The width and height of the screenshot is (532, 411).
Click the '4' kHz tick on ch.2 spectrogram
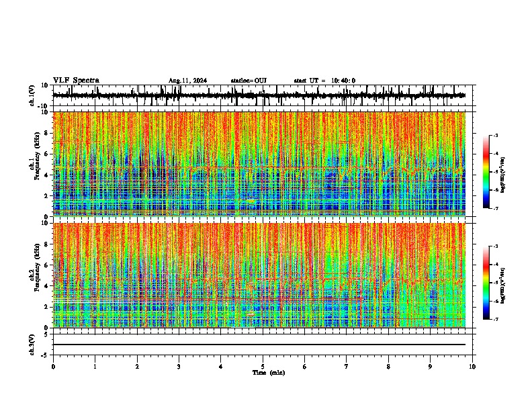point(47,286)
